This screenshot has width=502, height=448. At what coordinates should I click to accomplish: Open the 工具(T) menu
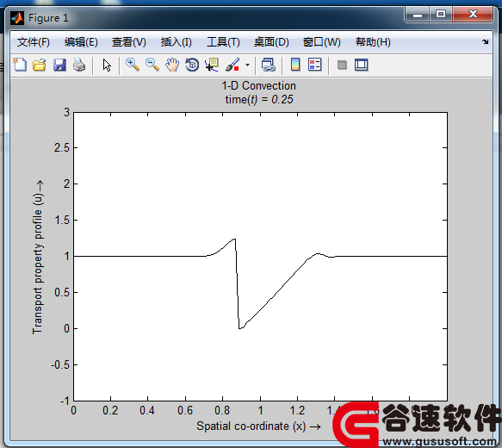coord(223,42)
